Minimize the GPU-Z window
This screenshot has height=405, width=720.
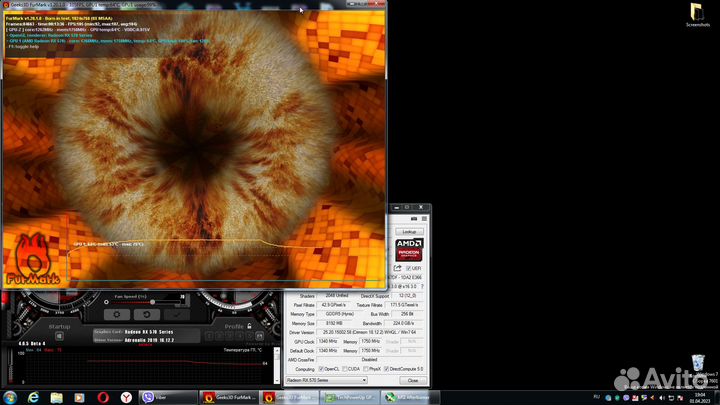click(397, 208)
